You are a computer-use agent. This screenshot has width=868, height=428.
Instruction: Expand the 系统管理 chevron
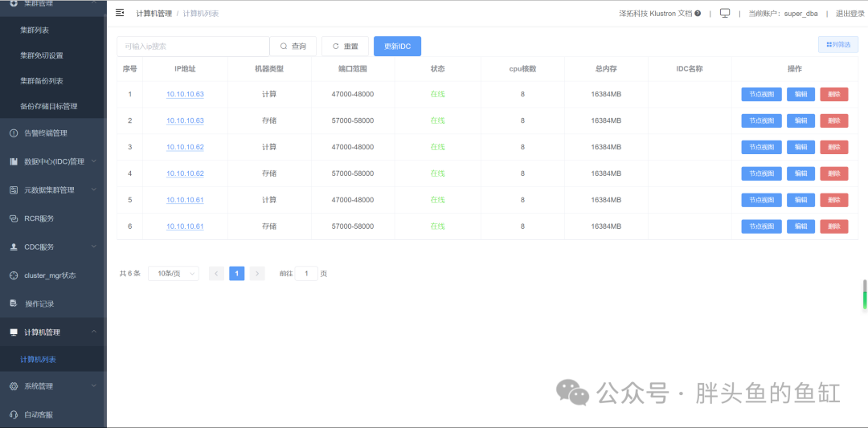coord(93,385)
